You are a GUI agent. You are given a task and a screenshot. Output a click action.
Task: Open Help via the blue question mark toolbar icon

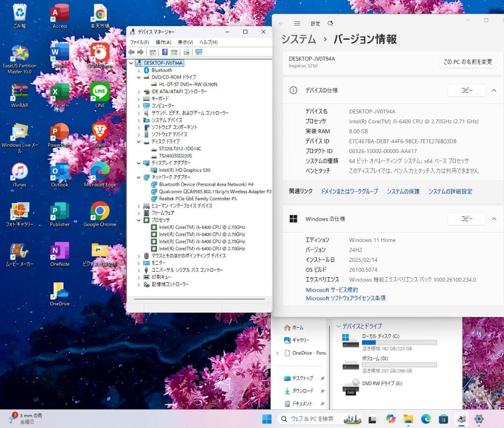pos(165,52)
